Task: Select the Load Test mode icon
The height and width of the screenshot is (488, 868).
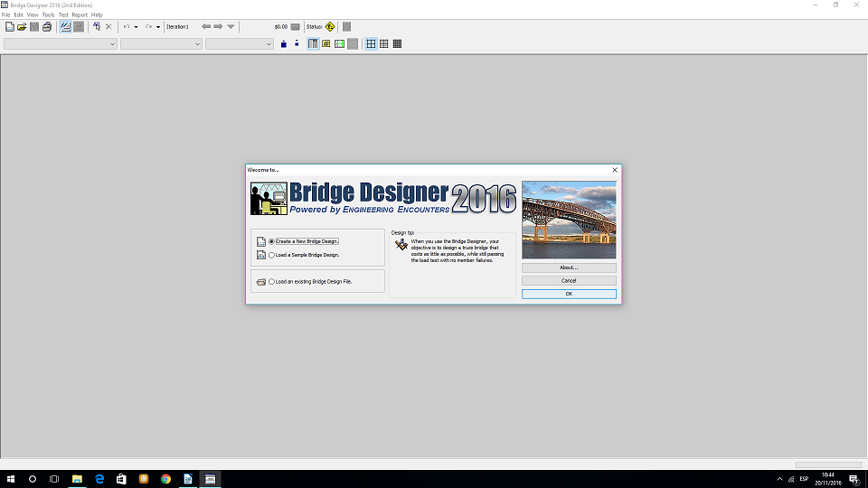Action: (79, 26)
